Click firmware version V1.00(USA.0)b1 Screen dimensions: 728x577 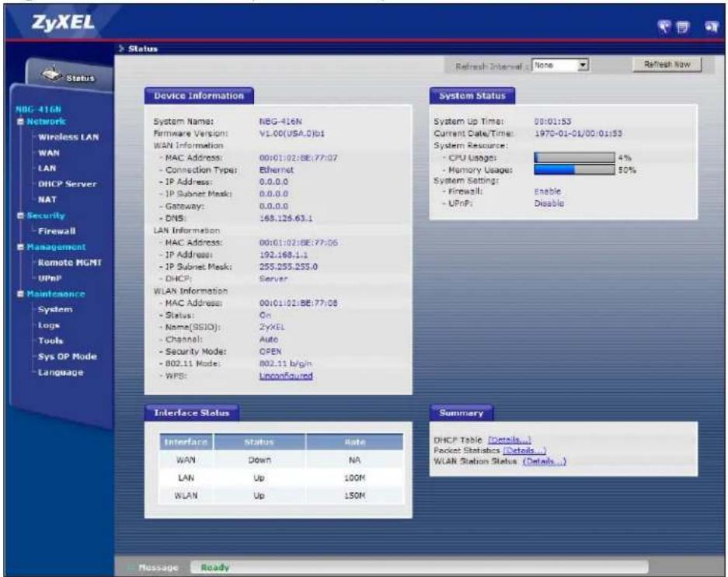[x=292, y=134]
